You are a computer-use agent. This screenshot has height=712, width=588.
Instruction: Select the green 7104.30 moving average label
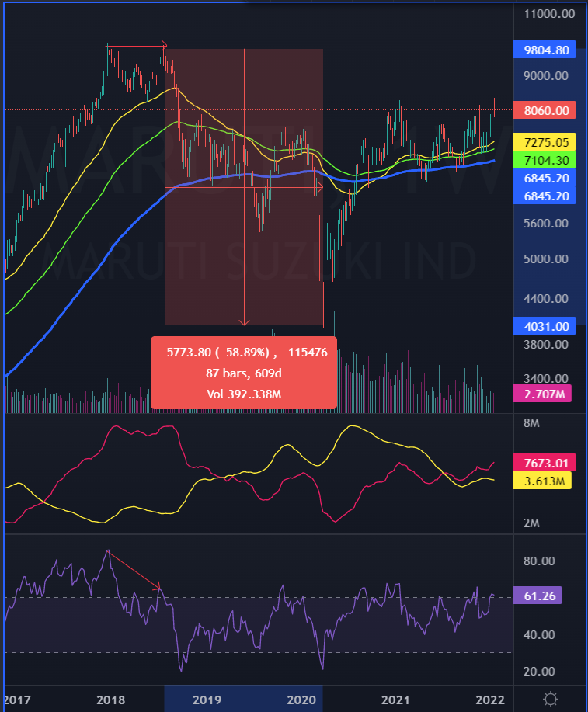[545, 160]
